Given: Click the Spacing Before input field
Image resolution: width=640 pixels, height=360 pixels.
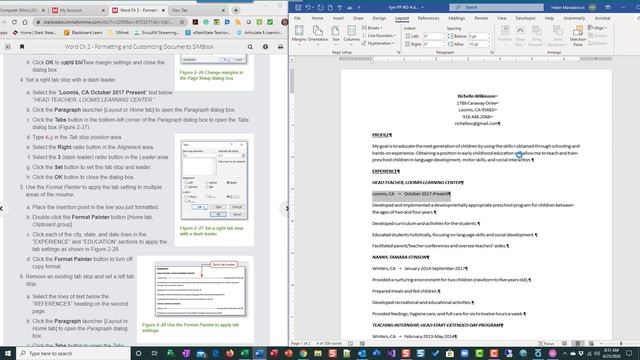Looking at the screenshot, I should pyautogui.click(x=479, y=36).
